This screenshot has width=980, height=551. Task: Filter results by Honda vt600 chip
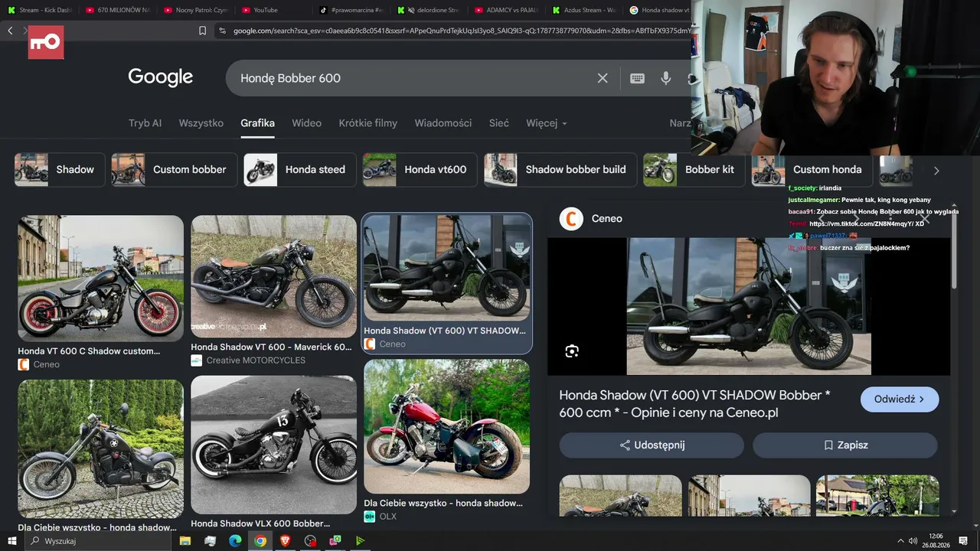420,170
